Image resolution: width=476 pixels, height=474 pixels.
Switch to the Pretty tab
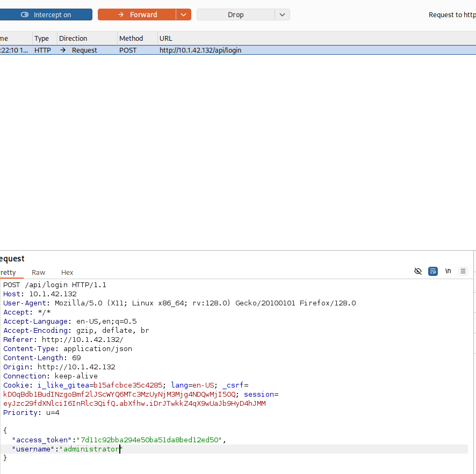click(x=8, y=272)
